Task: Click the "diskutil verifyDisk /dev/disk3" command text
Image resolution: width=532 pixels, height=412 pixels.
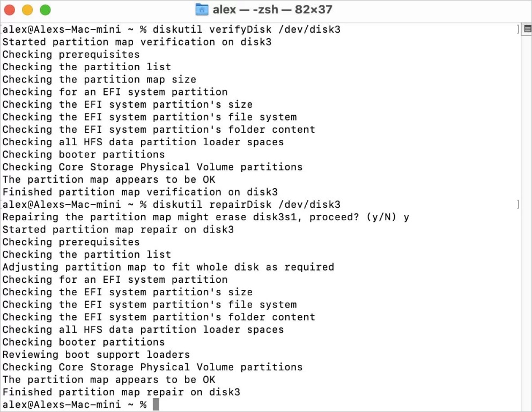Action: point(246,29)
